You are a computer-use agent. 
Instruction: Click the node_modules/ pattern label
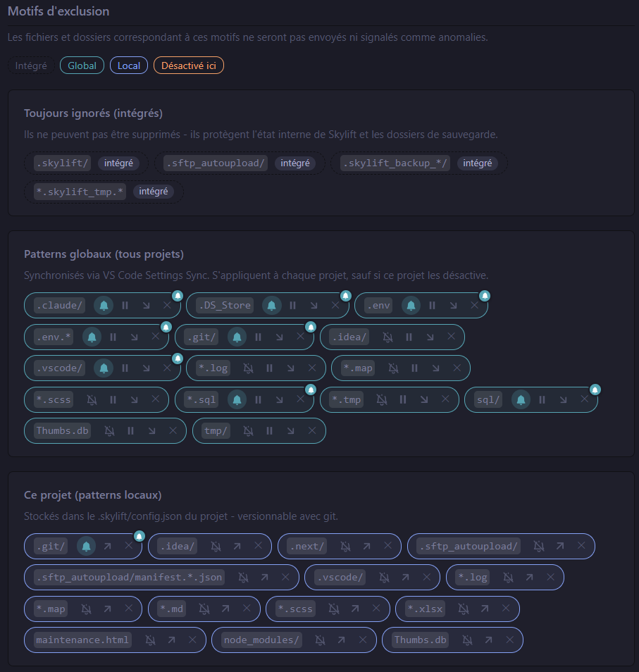pos(261,640)
